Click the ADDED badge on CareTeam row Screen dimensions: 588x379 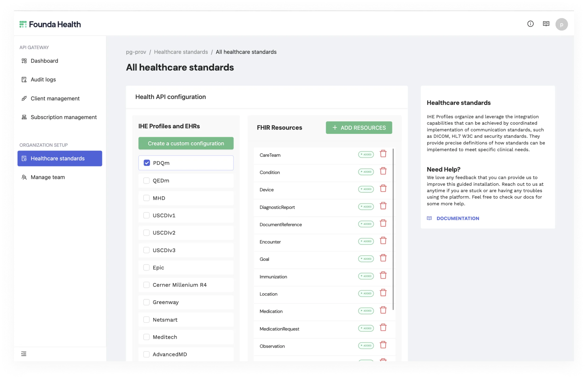[366, 154]
